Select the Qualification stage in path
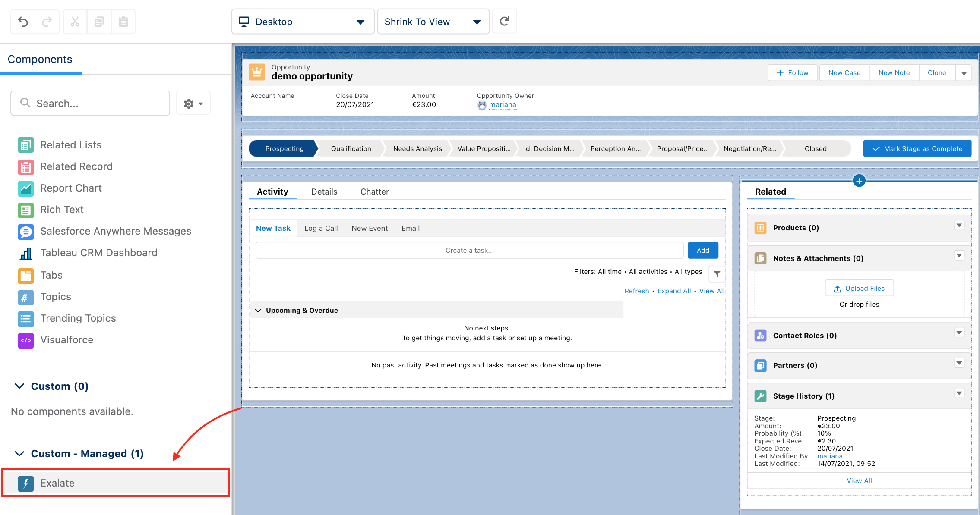Screen dimensions: 980x515 [x=351, y=149]
